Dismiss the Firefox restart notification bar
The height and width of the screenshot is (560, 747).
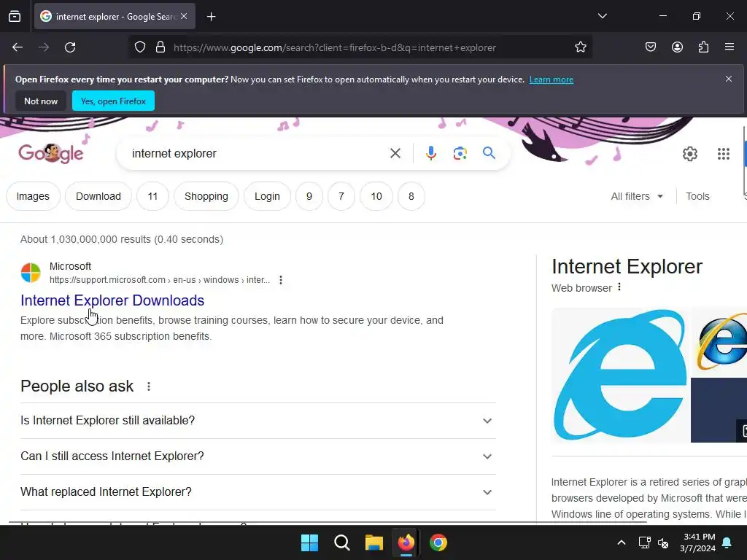click(x=729, y=79)
